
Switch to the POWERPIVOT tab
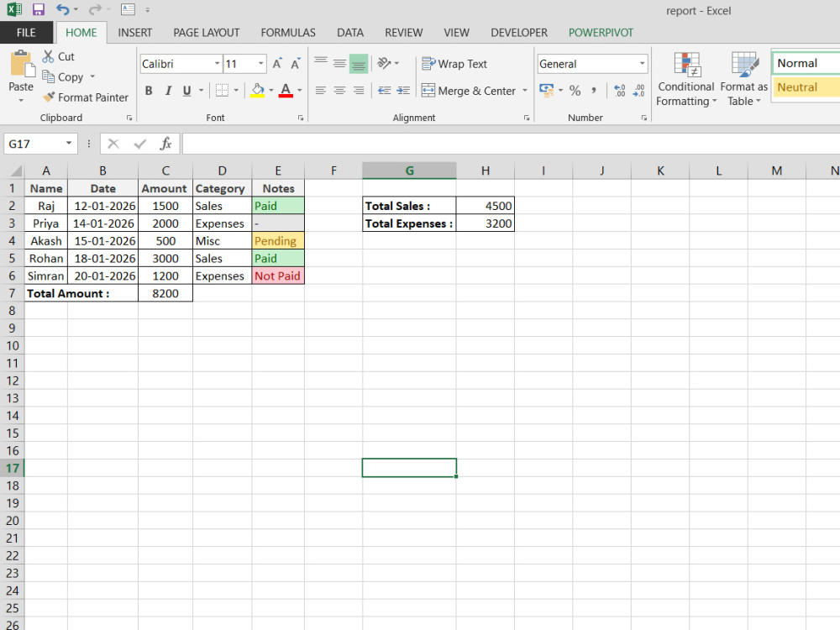click(x=601, y=33)
